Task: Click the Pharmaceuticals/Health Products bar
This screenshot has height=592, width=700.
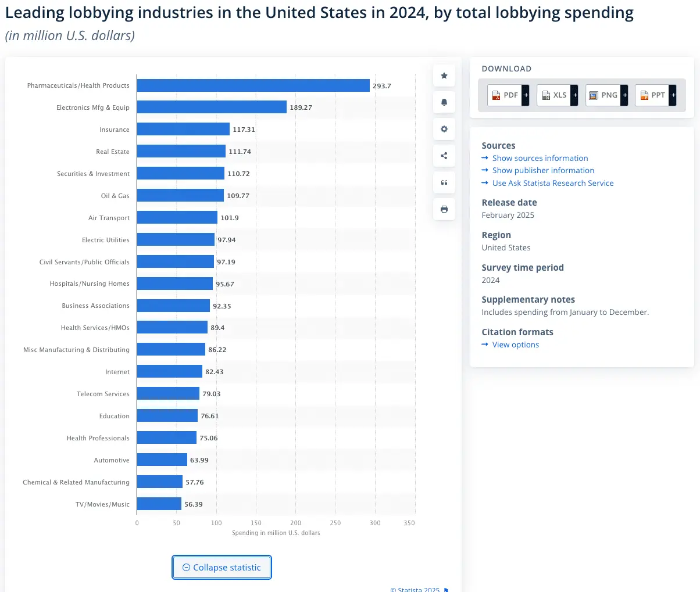Action: [253, 85]
